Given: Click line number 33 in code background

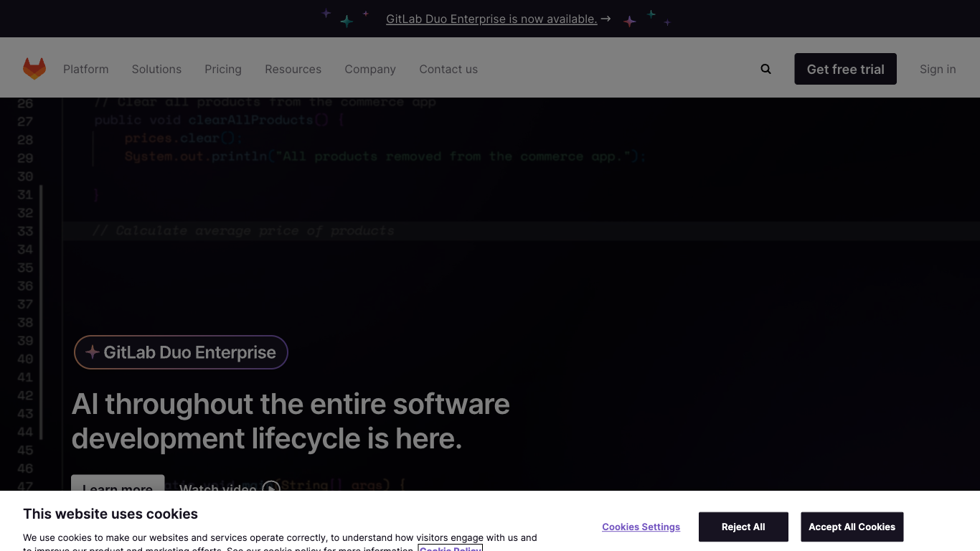Looking at the screenshot, I should [25, 231].
